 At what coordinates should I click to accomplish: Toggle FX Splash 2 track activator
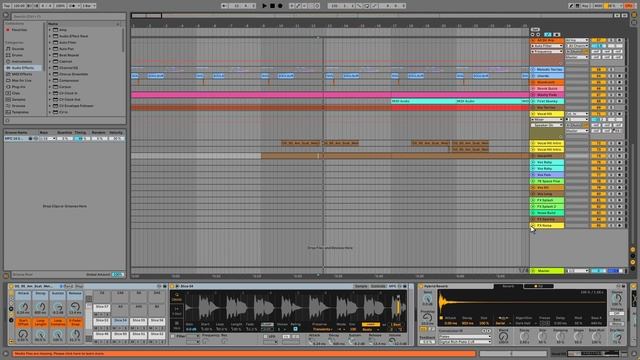[x=599, y=207]
